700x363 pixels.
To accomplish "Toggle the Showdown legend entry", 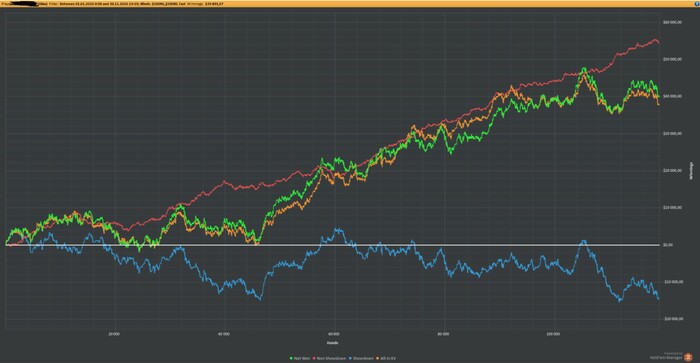I will (361, 358).
